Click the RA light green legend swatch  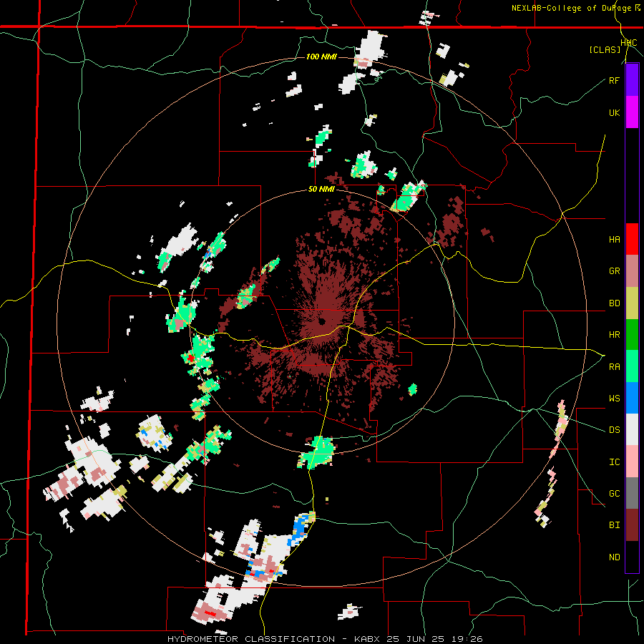[632, 366]
